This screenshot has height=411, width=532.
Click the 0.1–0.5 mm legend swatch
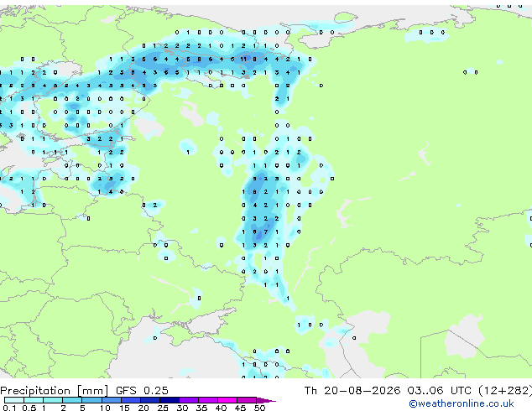14,400
